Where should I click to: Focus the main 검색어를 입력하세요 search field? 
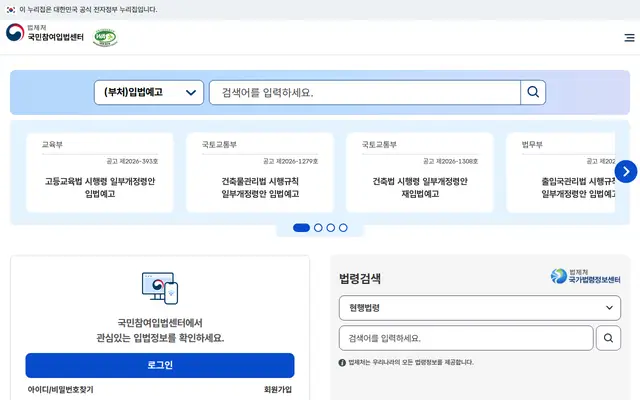[x=365, y=92]
